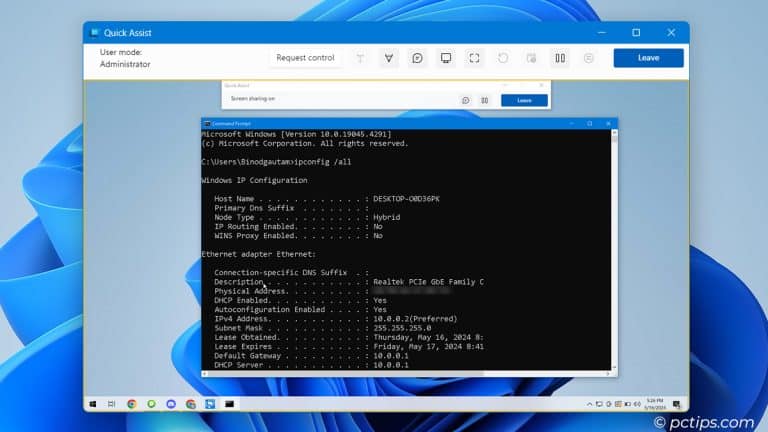Toggle the fit-to-screen size icon
Screen dimensions: 768x432
[x=475, y=58]
